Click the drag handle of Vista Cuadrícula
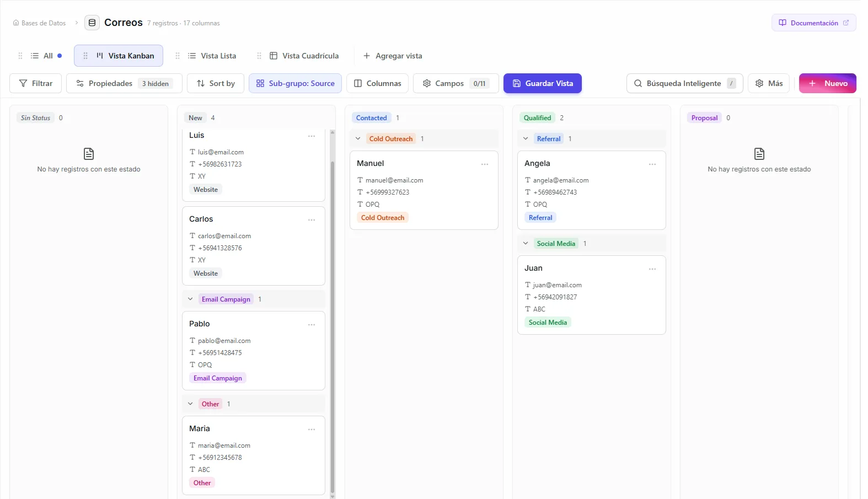The width and height of the screenshot is (868, 499). point(259,56)
